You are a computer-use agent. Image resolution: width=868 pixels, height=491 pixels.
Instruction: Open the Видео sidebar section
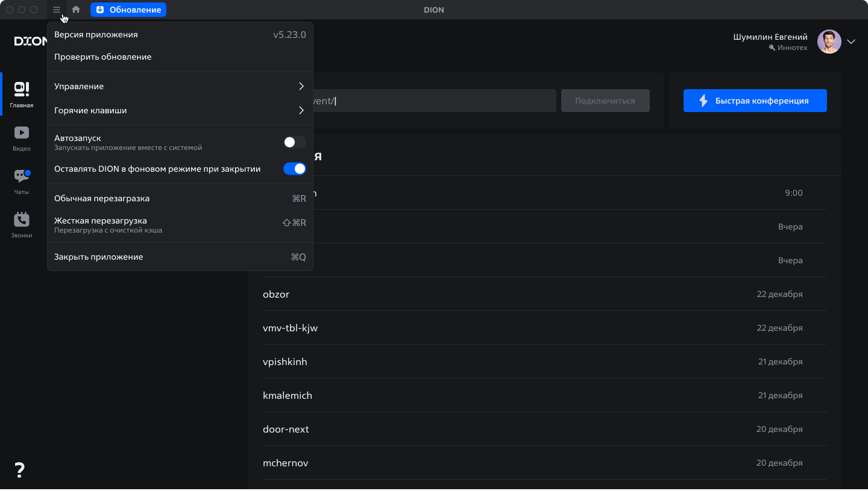click(22, 138)
